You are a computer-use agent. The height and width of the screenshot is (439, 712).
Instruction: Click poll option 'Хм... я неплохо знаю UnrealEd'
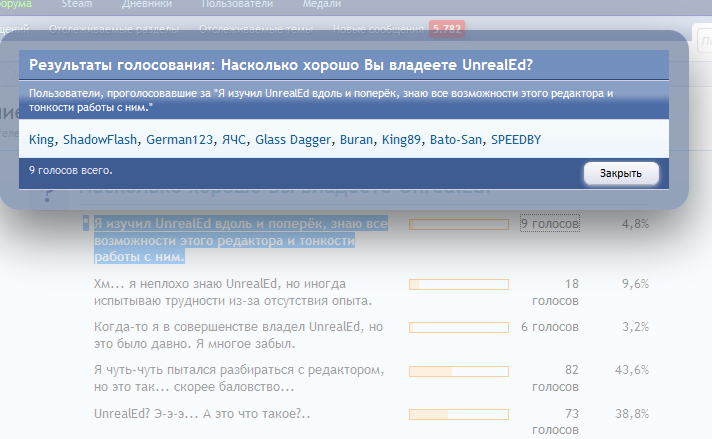pos(233,292)
